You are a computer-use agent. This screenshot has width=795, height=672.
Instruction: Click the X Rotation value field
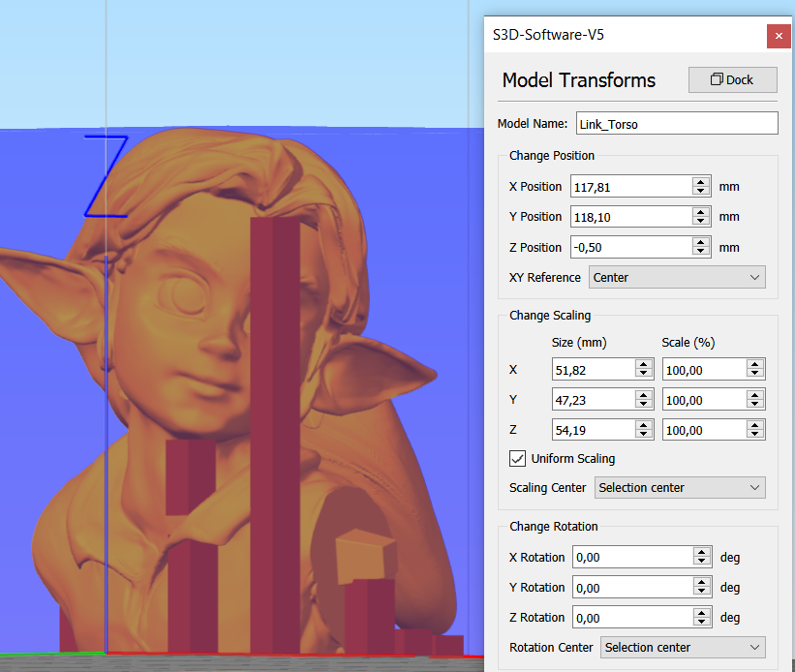[632, 557]
